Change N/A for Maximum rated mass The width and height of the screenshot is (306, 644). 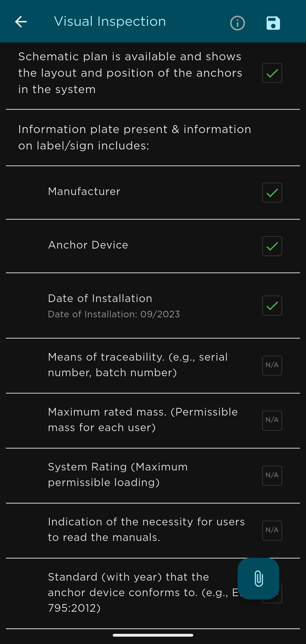point(272,421)
